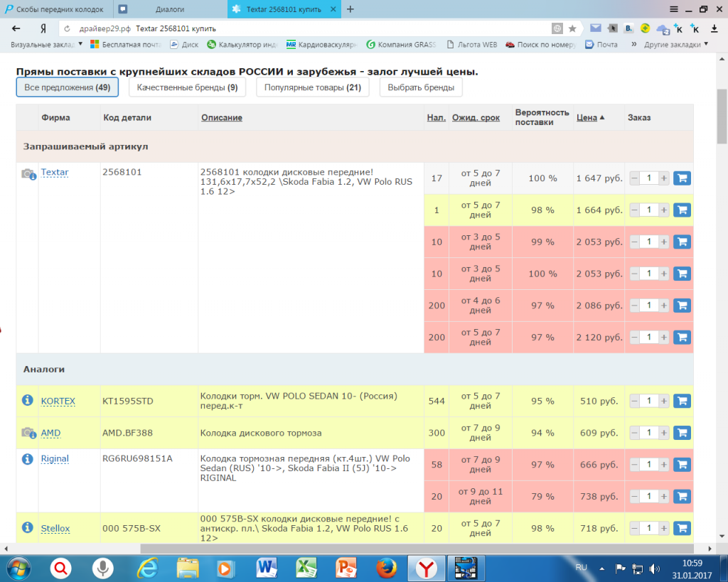Open Firefox from the taskbar
Image resolution: width=728 pixels, height=582 pixels.
coord(386,568)
